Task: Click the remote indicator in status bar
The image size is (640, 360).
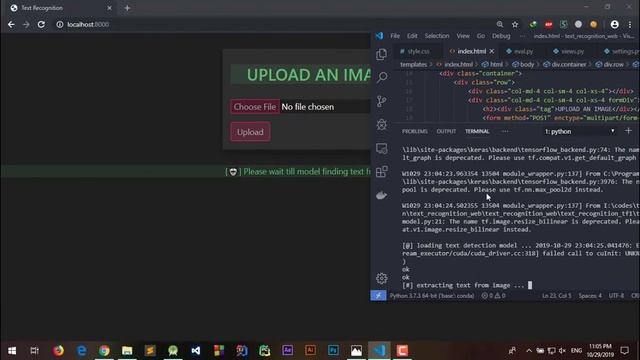Action: 378,296
